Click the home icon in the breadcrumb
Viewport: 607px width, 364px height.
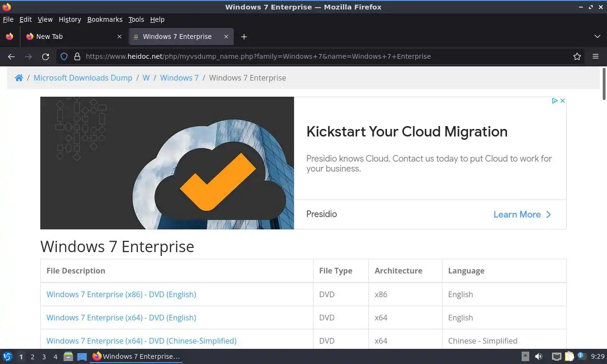[19, 78]
